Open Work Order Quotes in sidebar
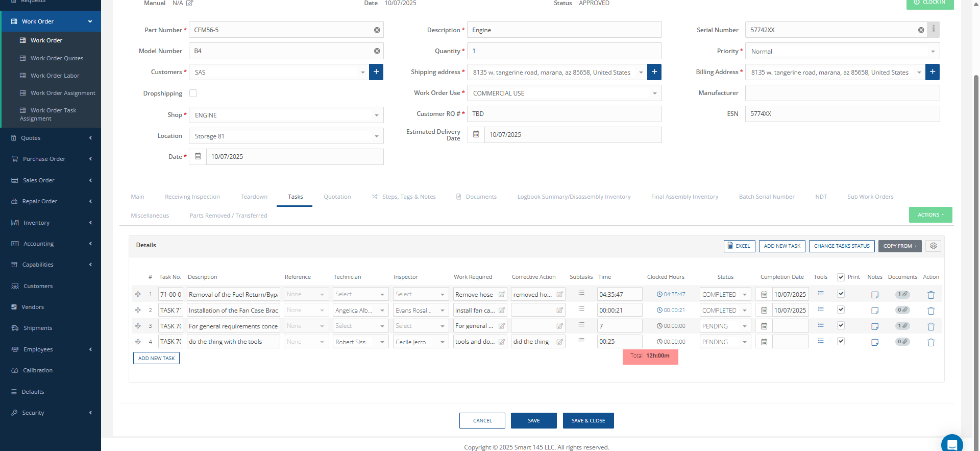This screenshot has width=980, height=451. [57, 58]
